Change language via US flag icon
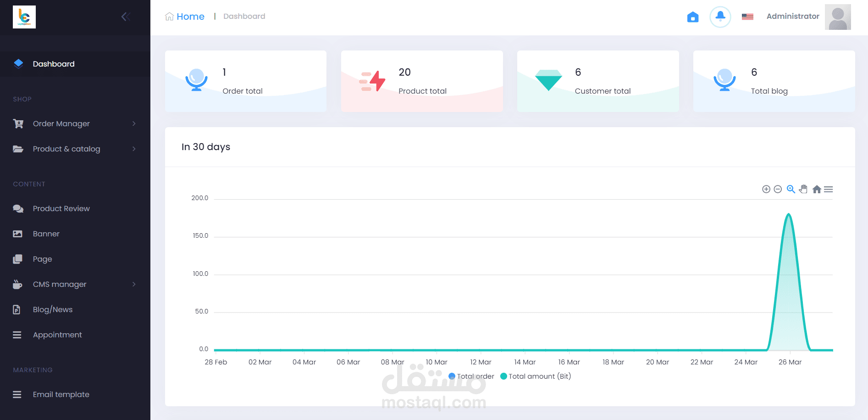Viewport: 868px width, 420px height. (x=747, y=17)
